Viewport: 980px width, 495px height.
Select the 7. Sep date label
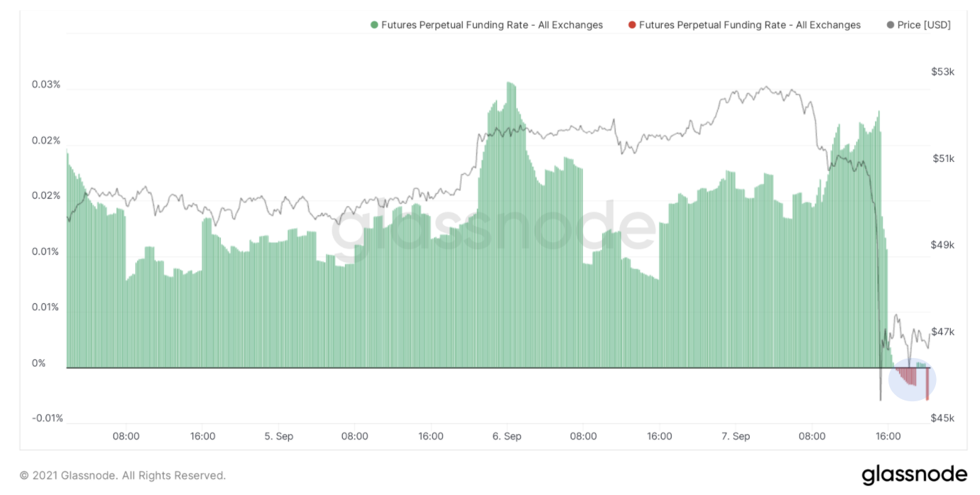pyautogui.click(x=736, y=436)
